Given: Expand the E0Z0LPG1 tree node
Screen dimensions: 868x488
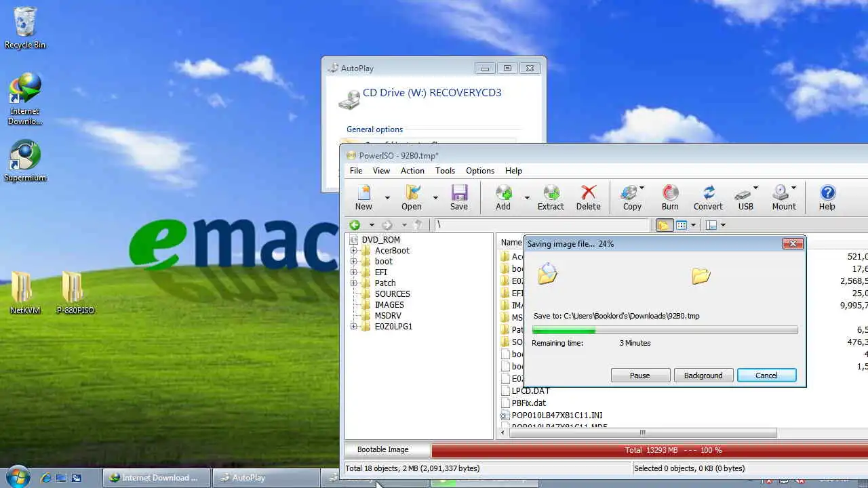Looking at the screenshot, I should click(353, 327).
